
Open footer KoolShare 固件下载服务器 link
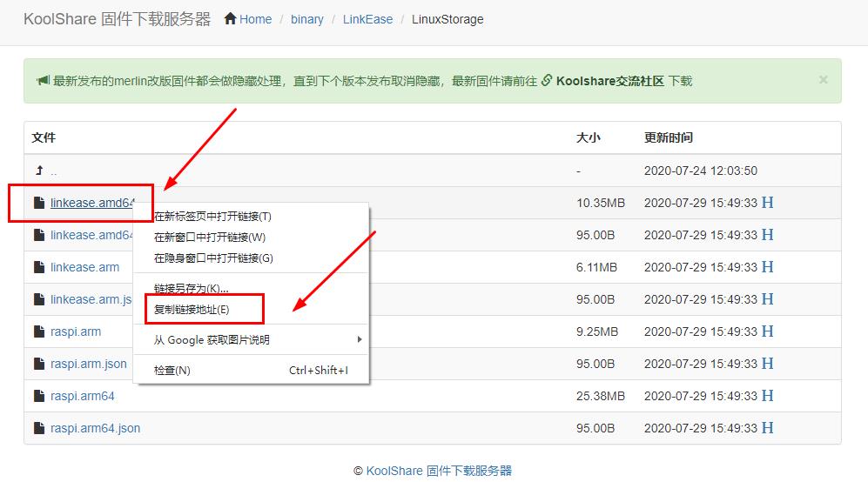(x=439, y=471)
